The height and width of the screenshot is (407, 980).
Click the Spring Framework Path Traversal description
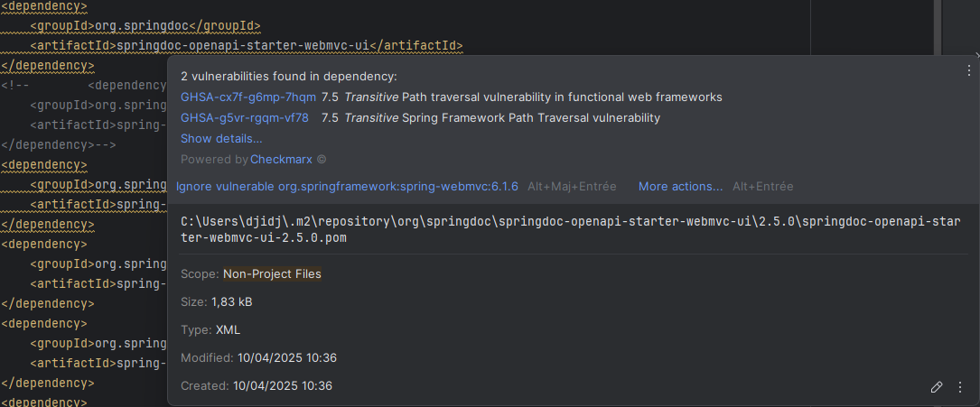[530, 118]
